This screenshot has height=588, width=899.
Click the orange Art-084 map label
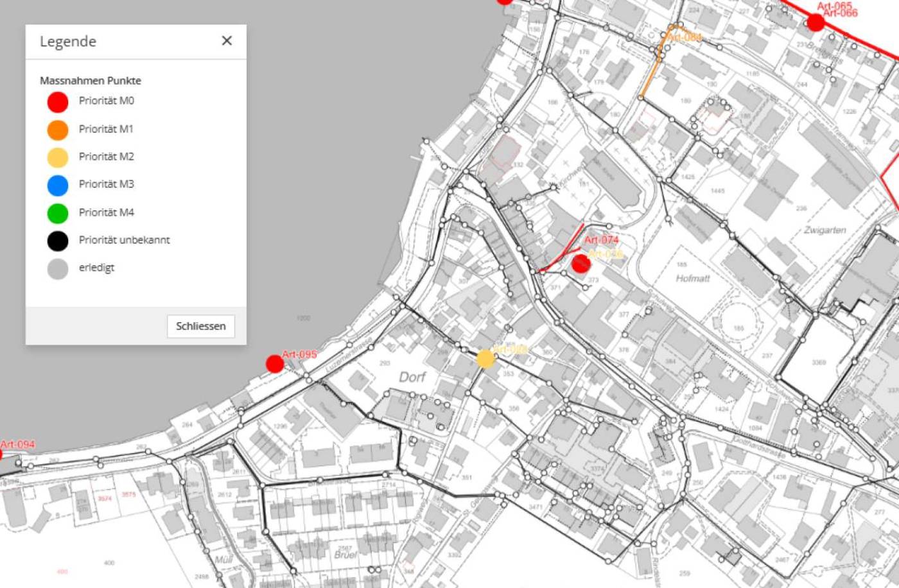tap(684, 37)
